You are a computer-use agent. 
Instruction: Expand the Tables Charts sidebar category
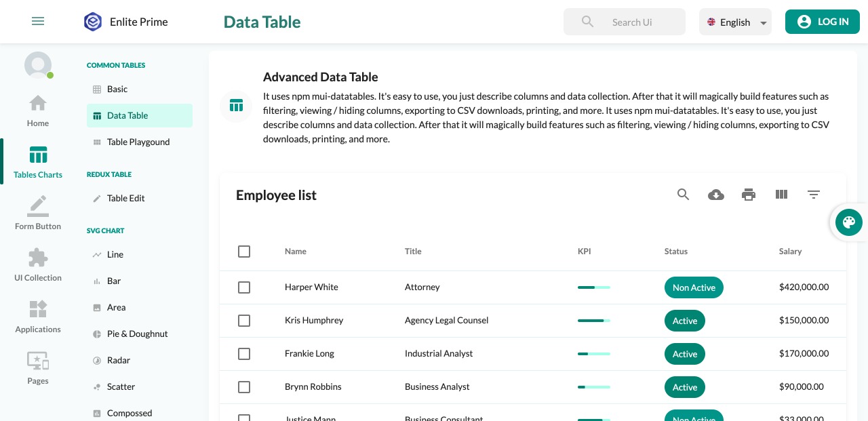tap(38, 162)
